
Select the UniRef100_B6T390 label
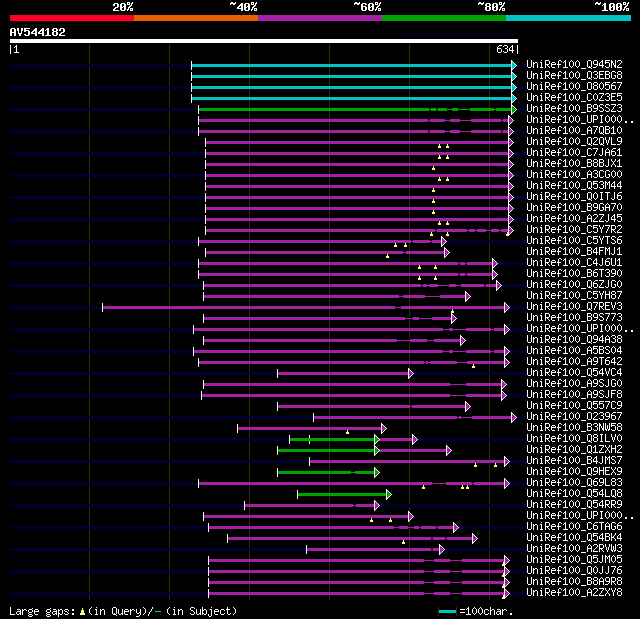click(x=574, y=274)
